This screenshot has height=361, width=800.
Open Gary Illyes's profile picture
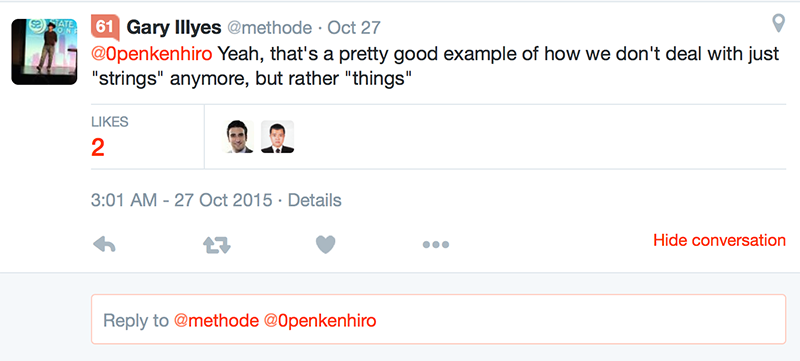click(44, 51)
